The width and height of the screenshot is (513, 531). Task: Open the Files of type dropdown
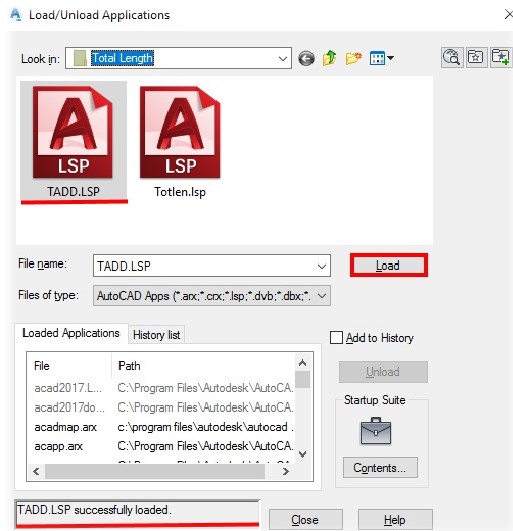(212, 296)
